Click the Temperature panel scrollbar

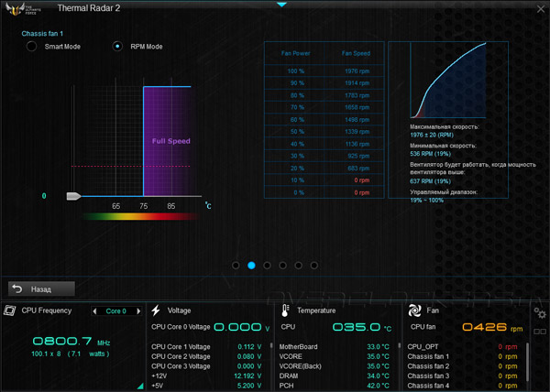(x=399, y=346)
